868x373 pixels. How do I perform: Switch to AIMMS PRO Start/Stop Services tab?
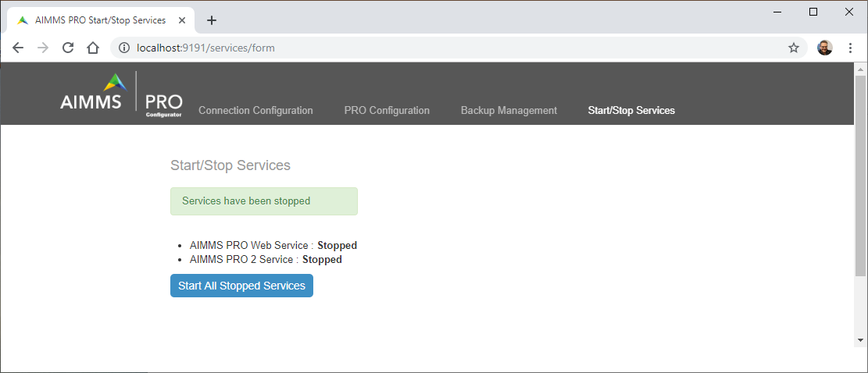[x=100, y=20]
